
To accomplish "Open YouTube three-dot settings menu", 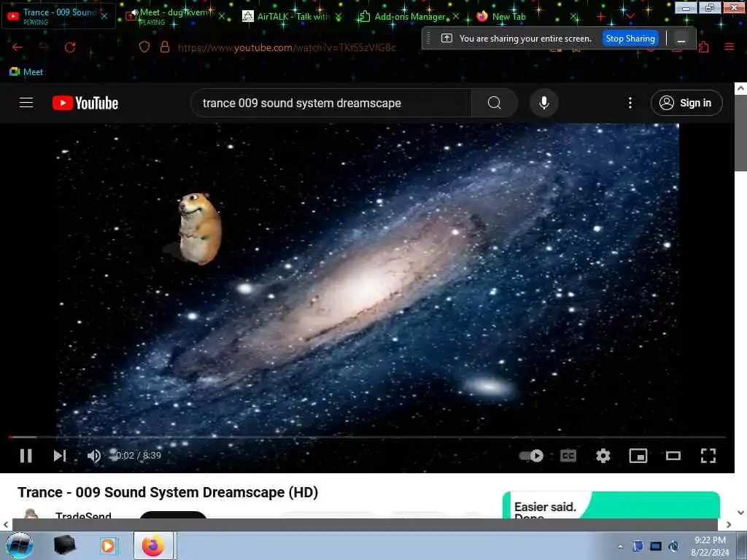I will tap(630, 103).
